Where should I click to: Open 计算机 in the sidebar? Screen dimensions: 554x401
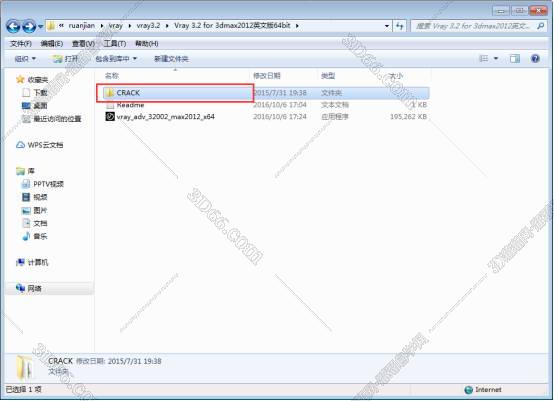click(32, 262)
